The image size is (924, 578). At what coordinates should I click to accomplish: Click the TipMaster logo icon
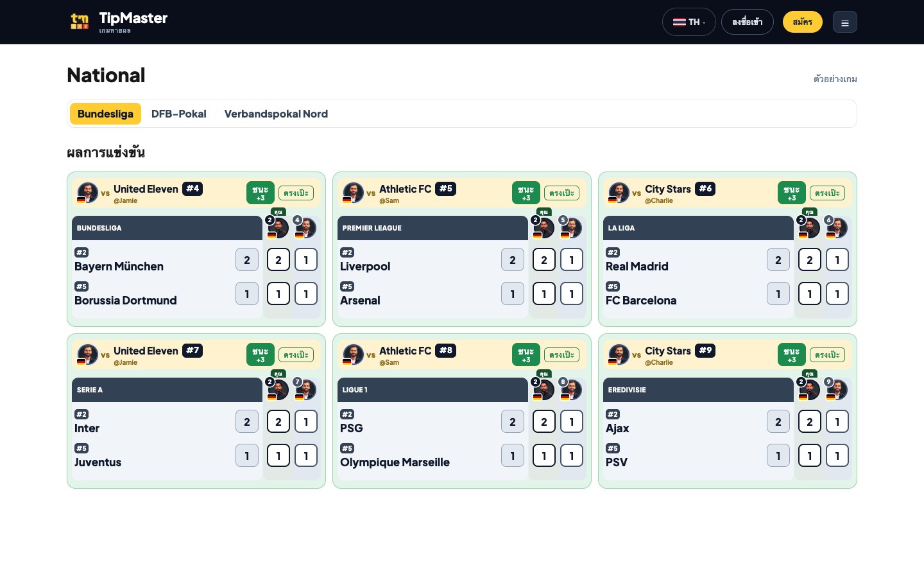[x=80, y=22]
